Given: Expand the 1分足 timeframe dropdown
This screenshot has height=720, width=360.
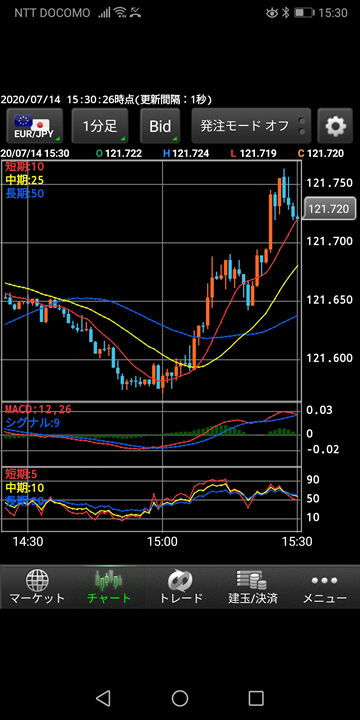Looking at the screenshot, I should tap(100, 126).
